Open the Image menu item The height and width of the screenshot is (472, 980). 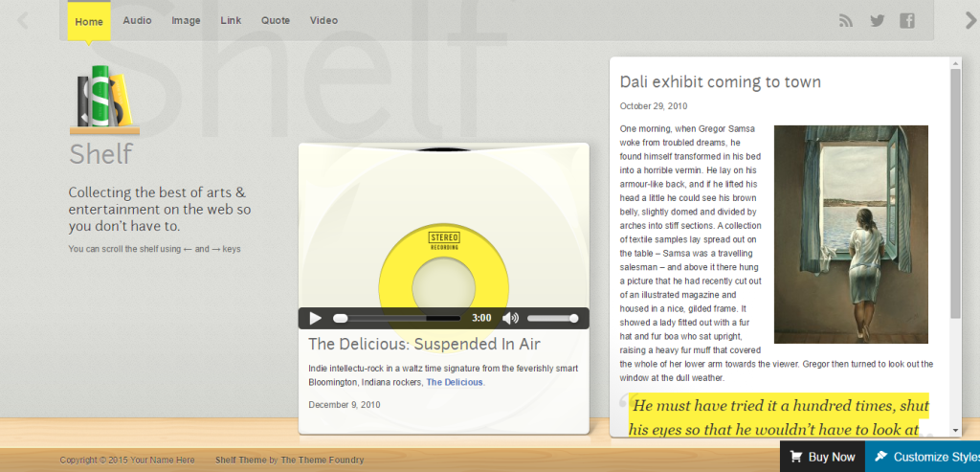pos(186,21)
